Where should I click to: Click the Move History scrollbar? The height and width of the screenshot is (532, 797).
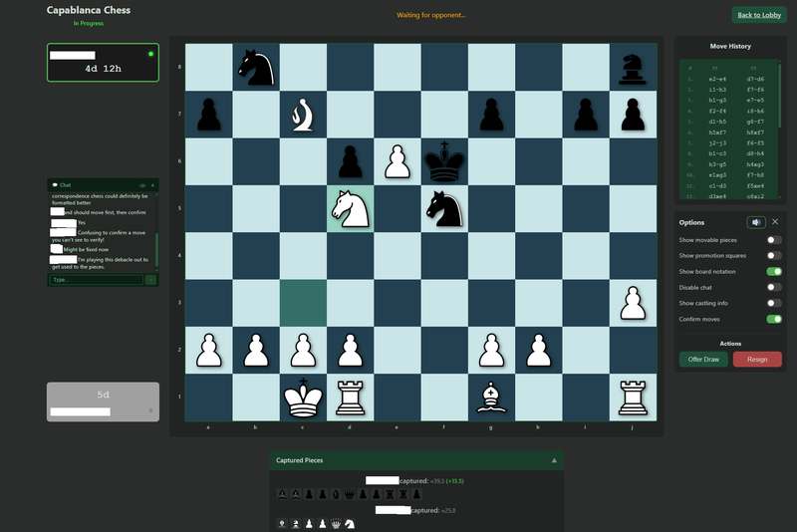tap(779, 97)
